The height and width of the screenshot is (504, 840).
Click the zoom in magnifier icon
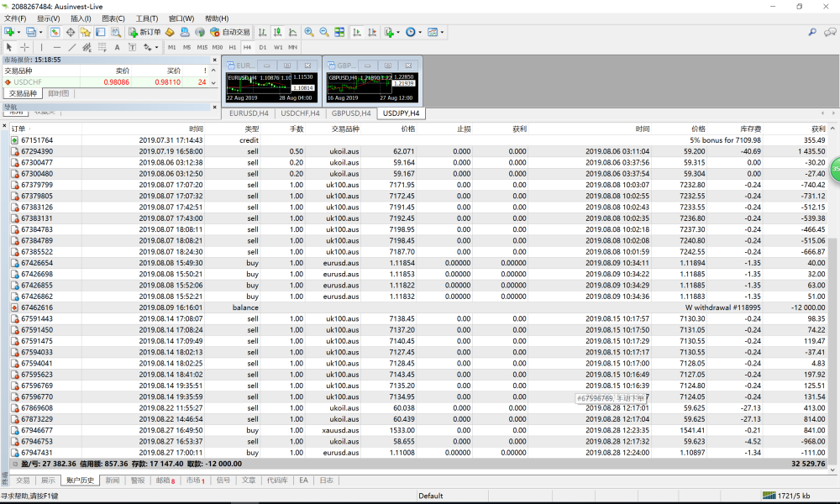[309, 32]
